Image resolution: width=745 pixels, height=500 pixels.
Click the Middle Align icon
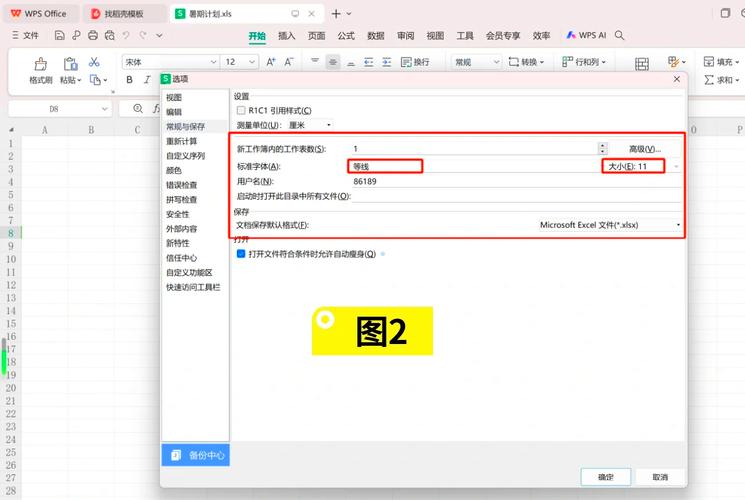pos(333,62)
